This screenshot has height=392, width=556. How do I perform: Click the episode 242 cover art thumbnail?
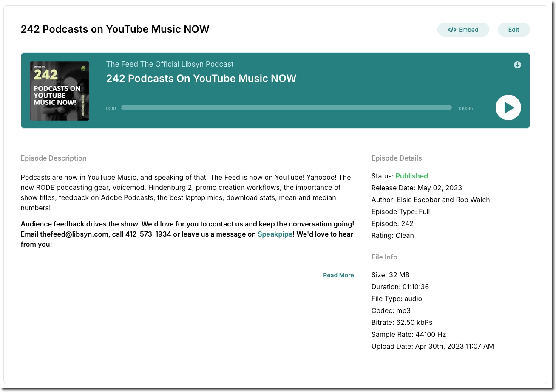(x=60, y=91)
